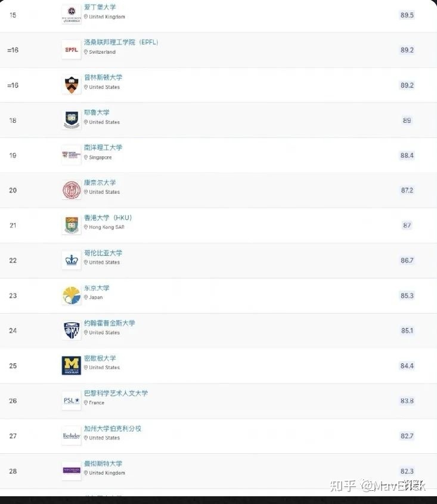The image size is (437, 504).
Task: Click the Columbia University crown logo
Action: pyautogui.click(x=72, y=260)
